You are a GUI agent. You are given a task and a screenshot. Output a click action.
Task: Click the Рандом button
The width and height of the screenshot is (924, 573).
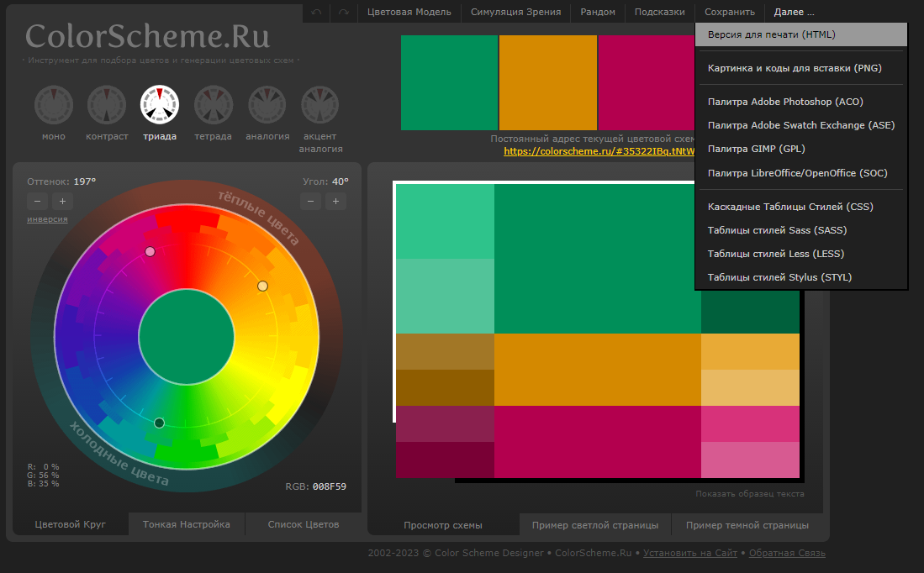pos(598,13)
